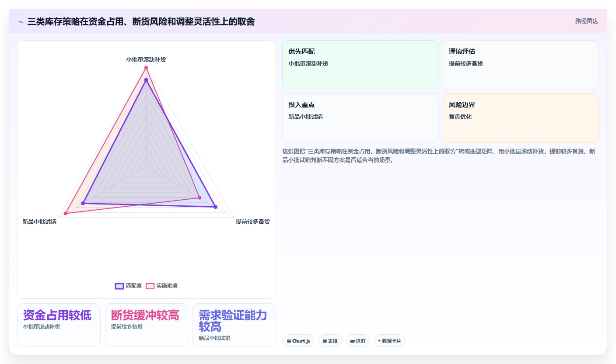Click the pink point on the 新品小批试销 axis

[x=66, y=213]
